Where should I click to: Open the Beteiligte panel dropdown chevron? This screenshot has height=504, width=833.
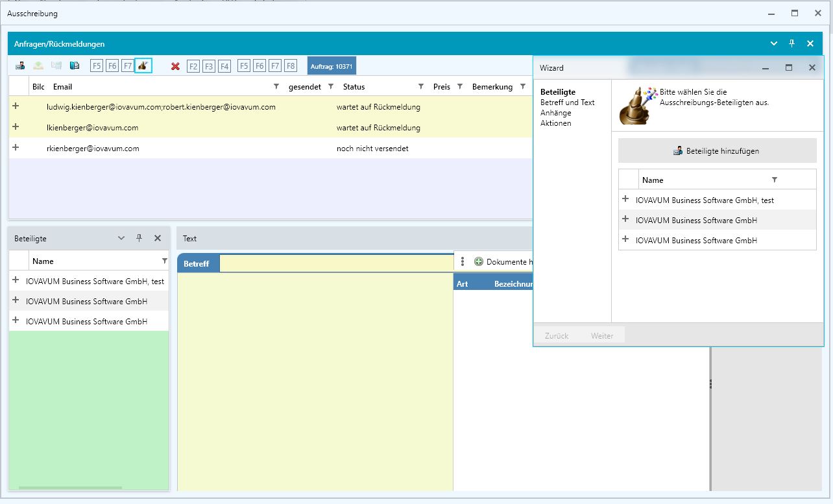point(121,238)
